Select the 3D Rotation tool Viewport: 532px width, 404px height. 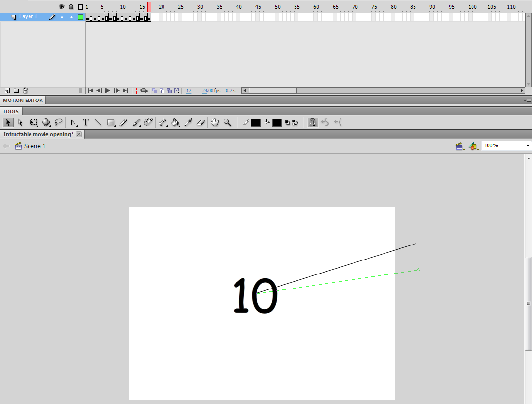[x=46, y=122]
